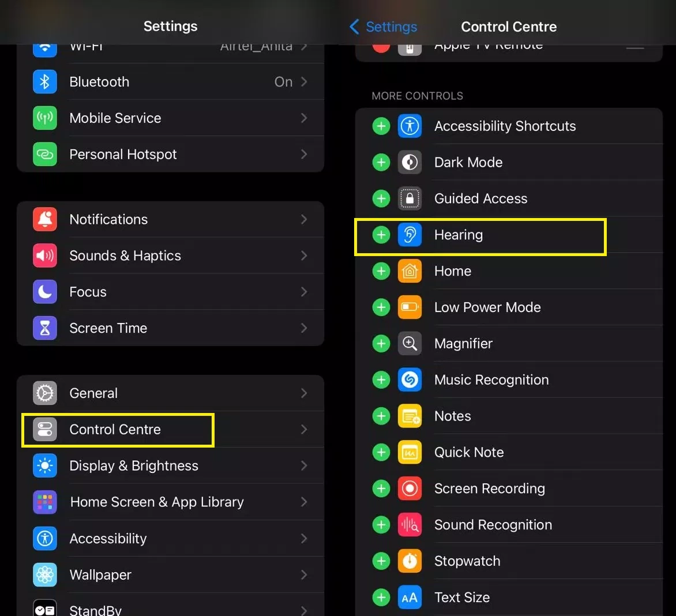Select the Sound Recognition waveform icon
This screenshot has width=676, height=616.
pos(410,525)
